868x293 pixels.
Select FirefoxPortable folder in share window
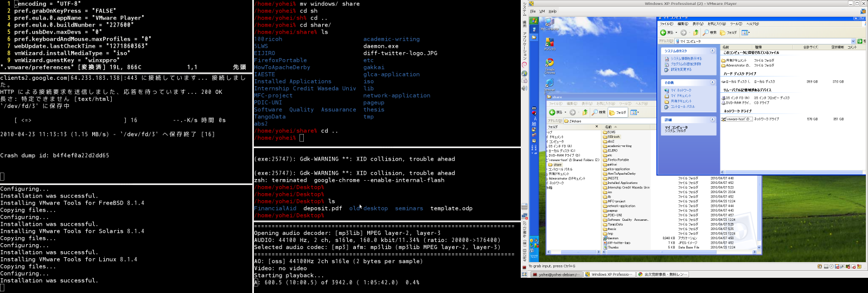coord(616,160)
